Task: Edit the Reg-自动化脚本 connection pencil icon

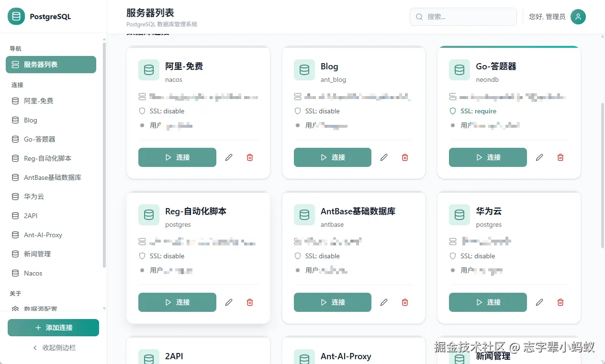Action: pos(229,302)
